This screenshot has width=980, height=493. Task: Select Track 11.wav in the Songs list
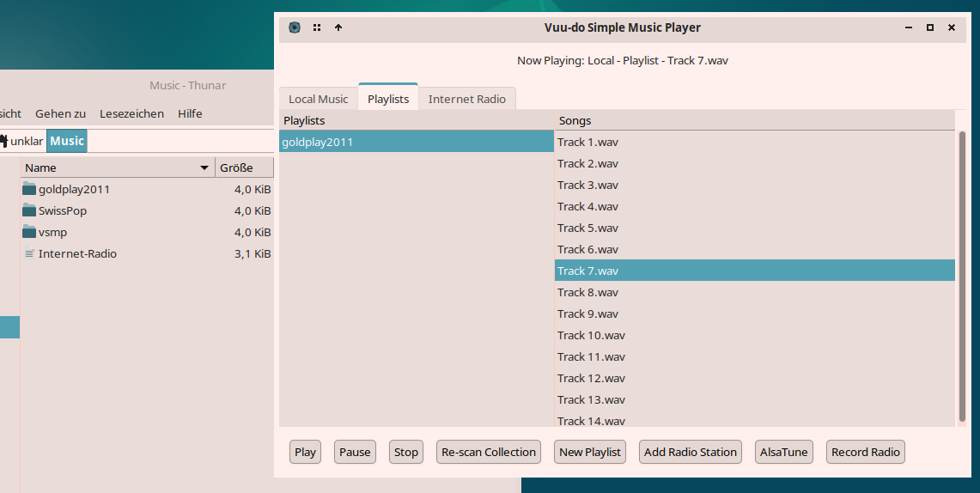755,356
